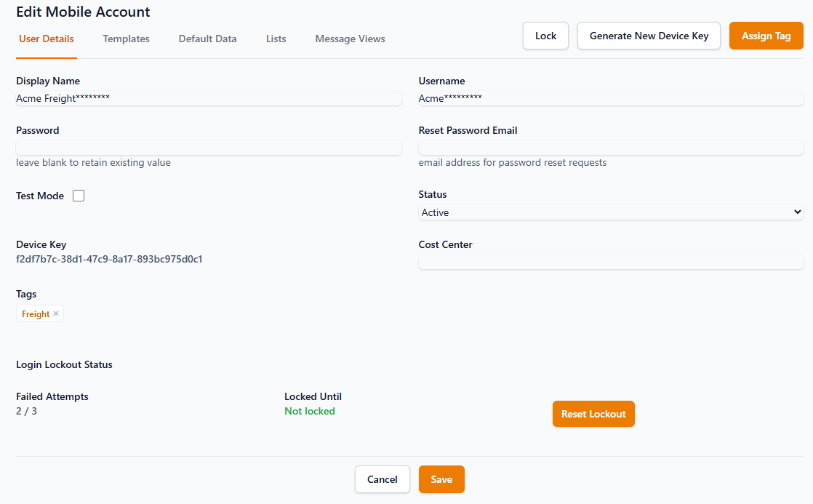The width and height of the screenshot is (813, 504).
Task: Generate a new device key
Action: click(x=649, y=36)
